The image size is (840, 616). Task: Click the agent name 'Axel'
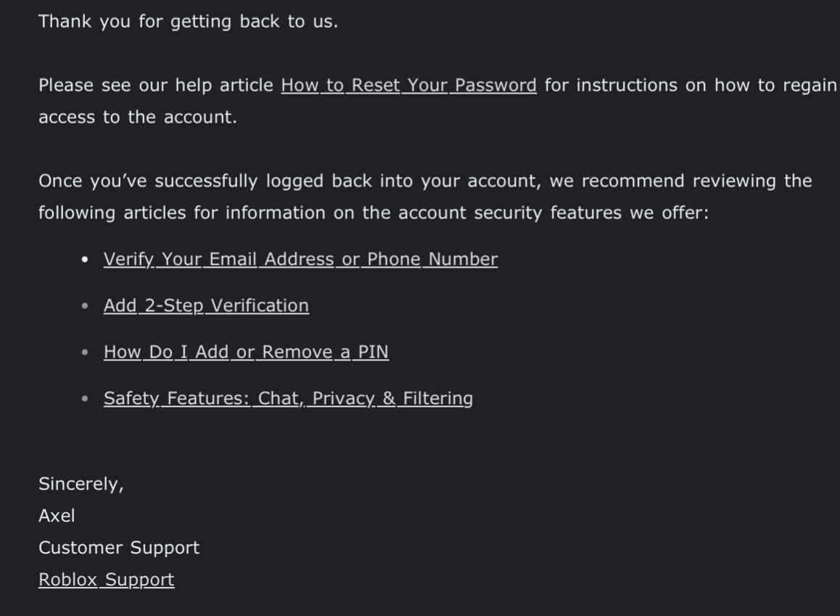point(57,516)
